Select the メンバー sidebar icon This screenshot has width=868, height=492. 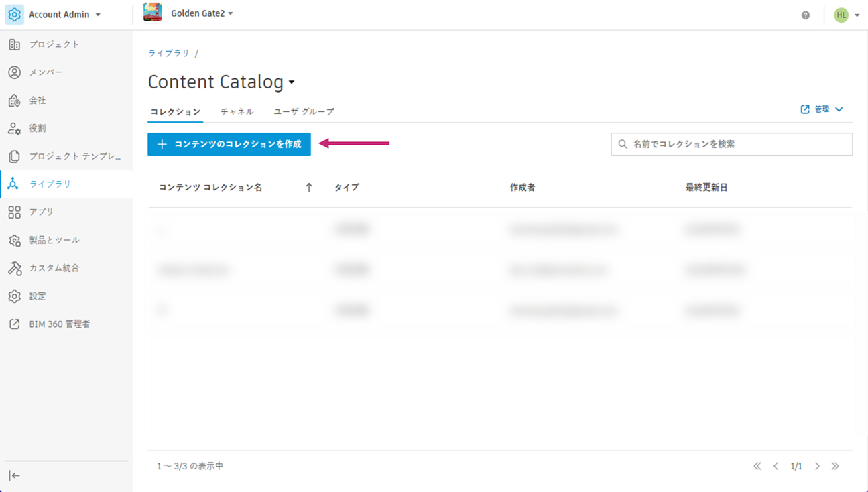point(15,72)
